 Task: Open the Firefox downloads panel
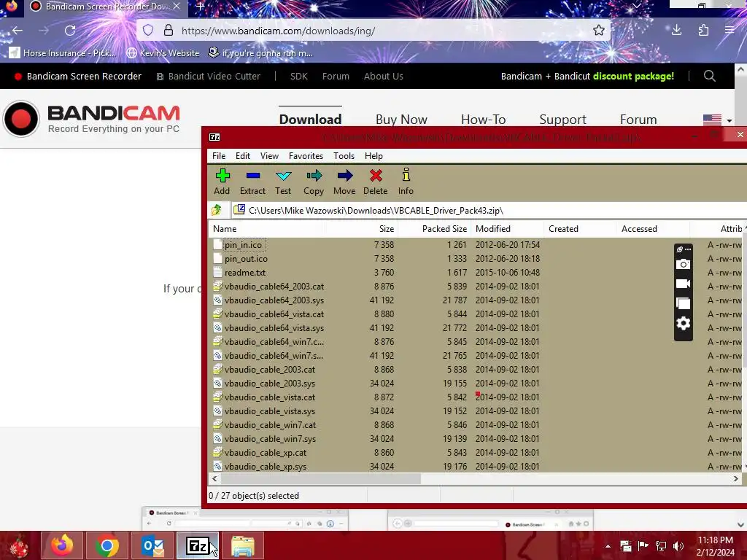click(x=676, y=31)
